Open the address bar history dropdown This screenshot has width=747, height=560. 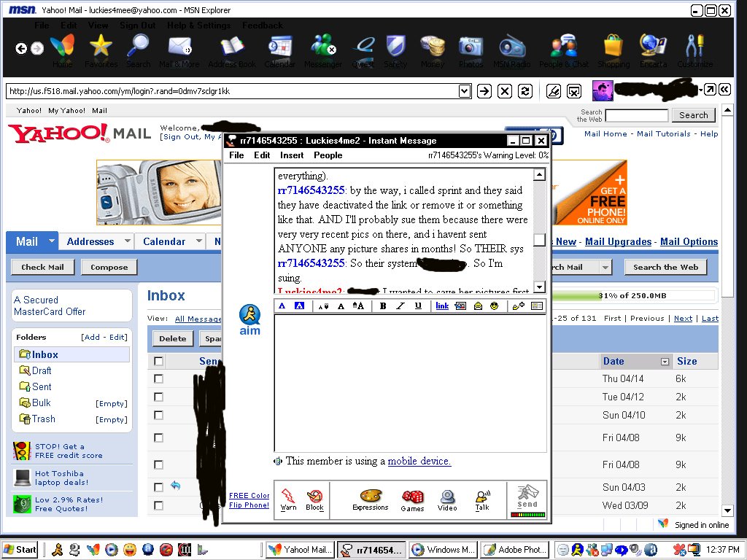465,91
